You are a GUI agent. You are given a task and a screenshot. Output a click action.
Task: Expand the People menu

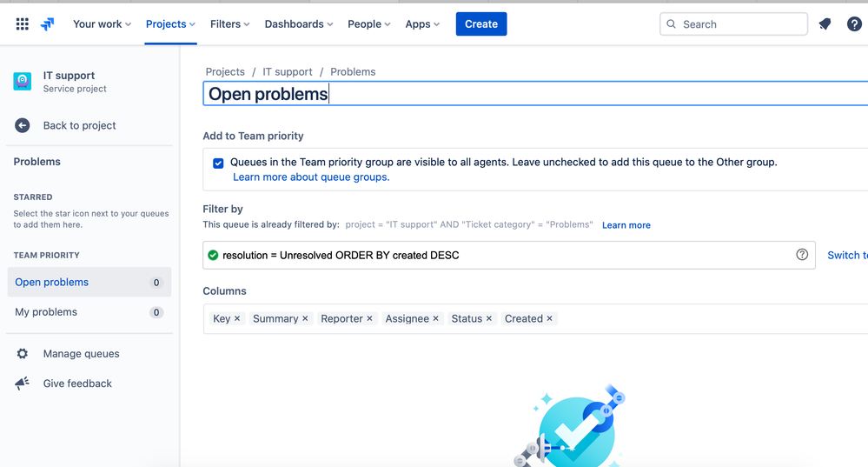pos(368,23)
